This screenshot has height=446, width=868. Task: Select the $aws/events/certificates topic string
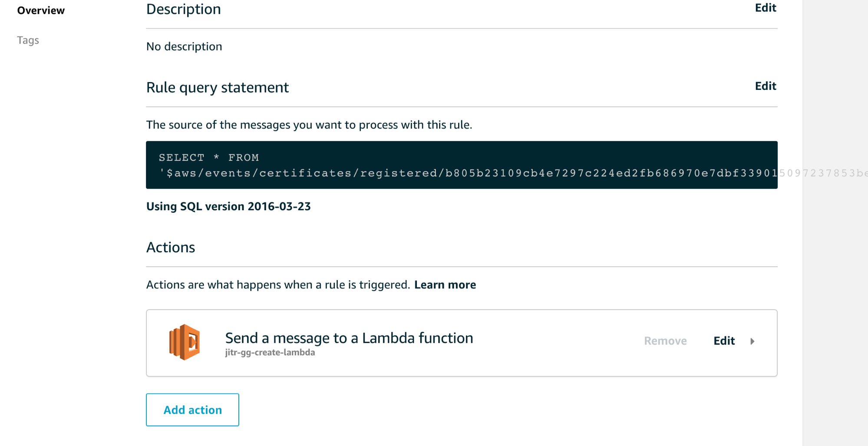[468, 173]
